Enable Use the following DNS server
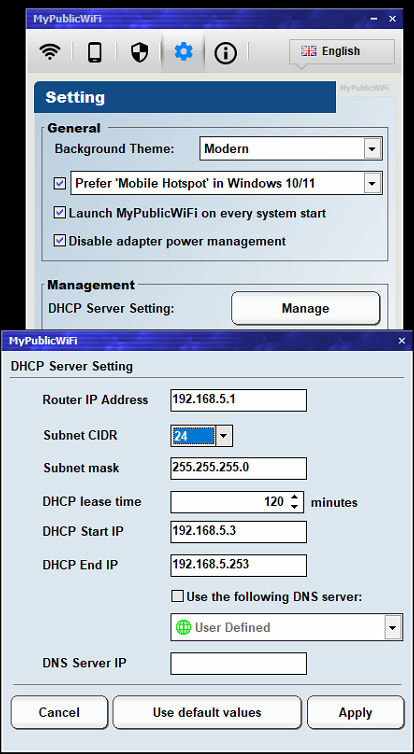The image size is (414, 754). tap(177, 597)
